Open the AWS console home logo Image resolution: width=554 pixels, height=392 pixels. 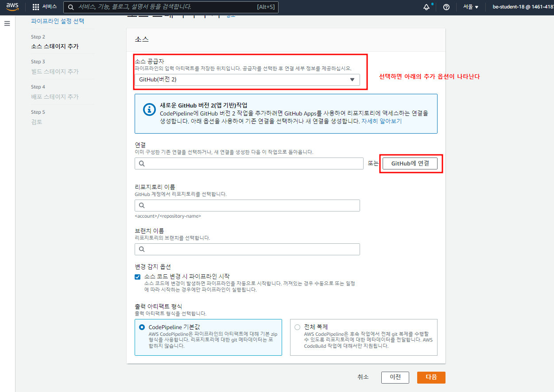(x=12, y=7)
